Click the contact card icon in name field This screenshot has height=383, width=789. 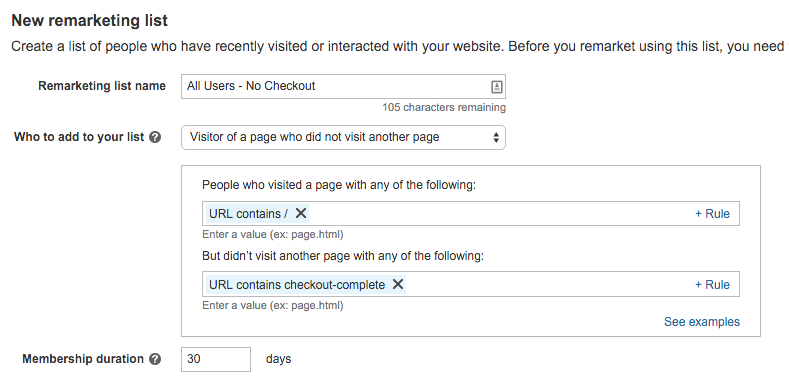click(x=496, y=87)
